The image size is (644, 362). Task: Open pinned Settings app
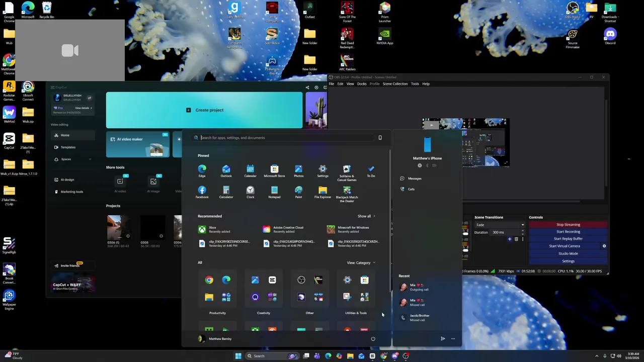pos(323,171)
